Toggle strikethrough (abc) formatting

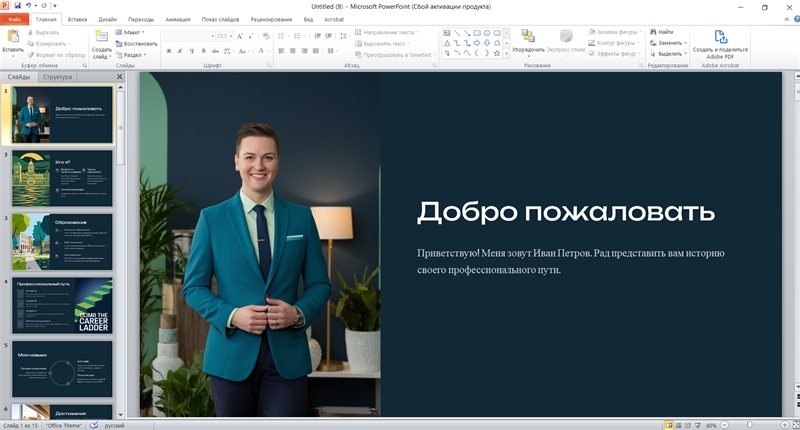point(215,50)
